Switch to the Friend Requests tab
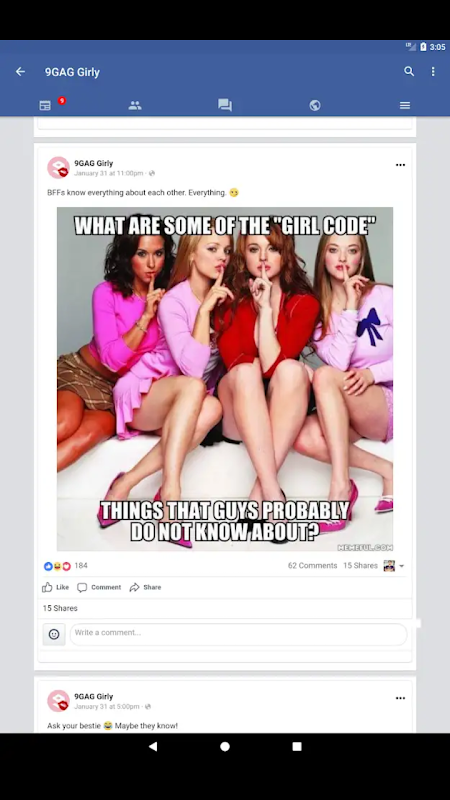Screen dimensions: 450x800 coord(135,105)
